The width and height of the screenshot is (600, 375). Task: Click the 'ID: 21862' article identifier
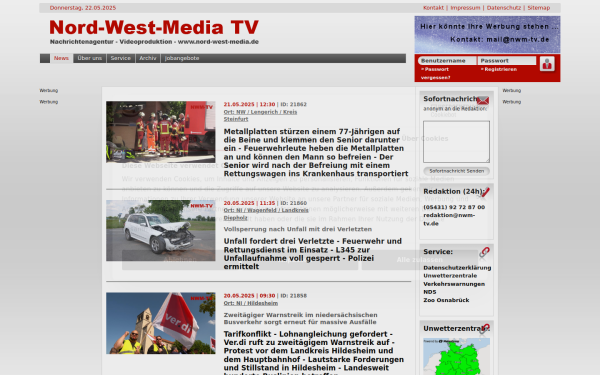coord(293,104)
